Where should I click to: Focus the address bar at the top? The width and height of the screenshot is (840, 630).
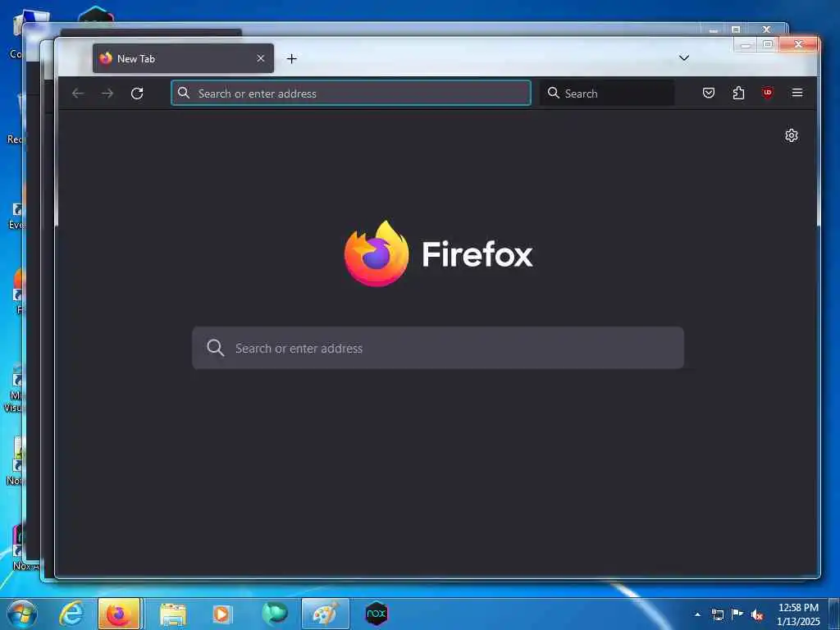coord(351,94)
